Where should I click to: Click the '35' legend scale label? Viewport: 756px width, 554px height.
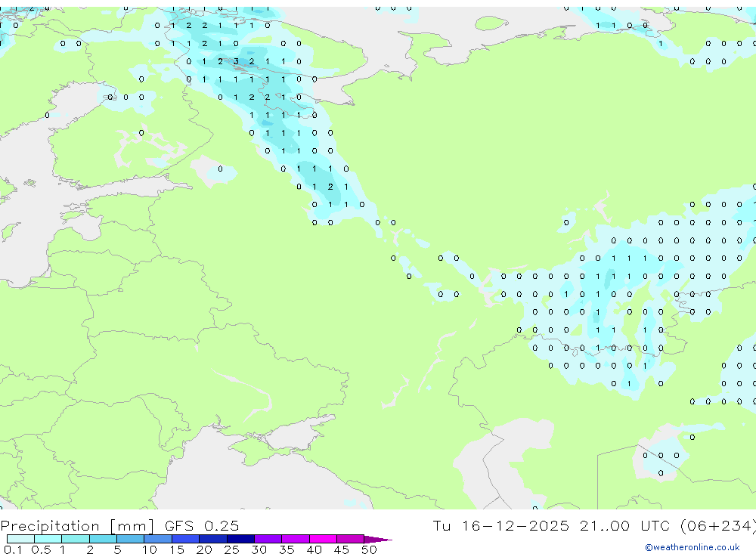(x=287, y=549)
